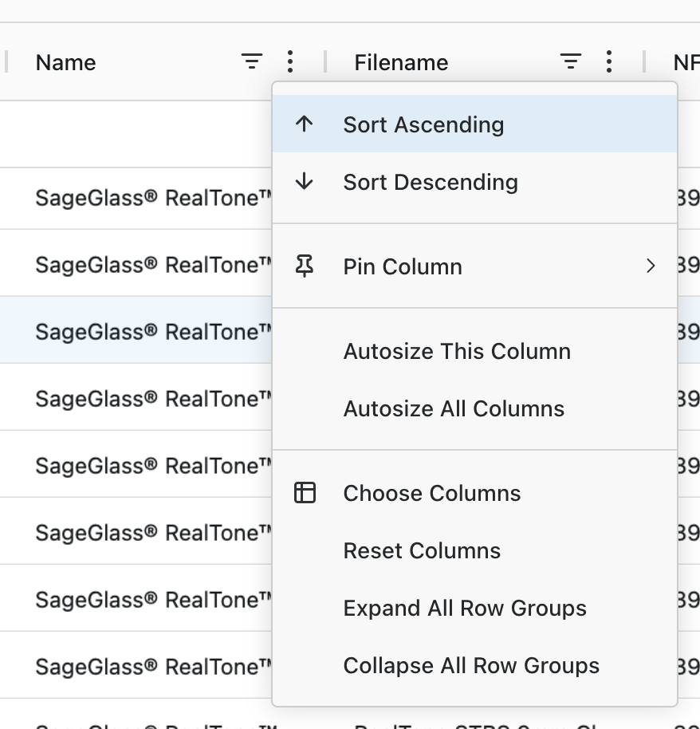This screenshot has width=700, height=729.
Task: Click the Name column header label
Action: click(x=65, y=62)
